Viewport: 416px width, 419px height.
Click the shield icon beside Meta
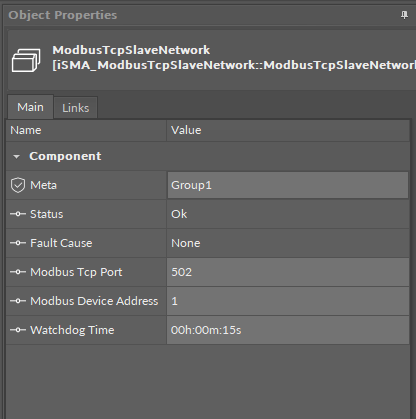point(18,185)
